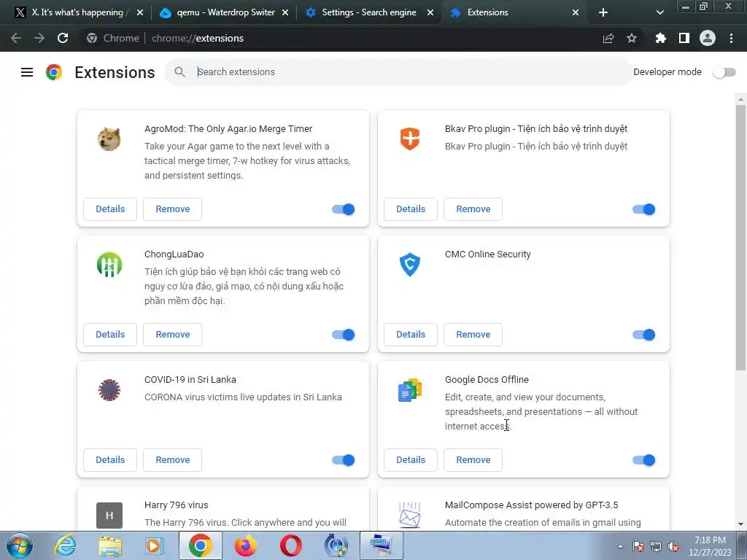This screenshot has width=747, height=560.
Task: Remove the ChongLuaDao extension
Action: [x=172, y=334]
